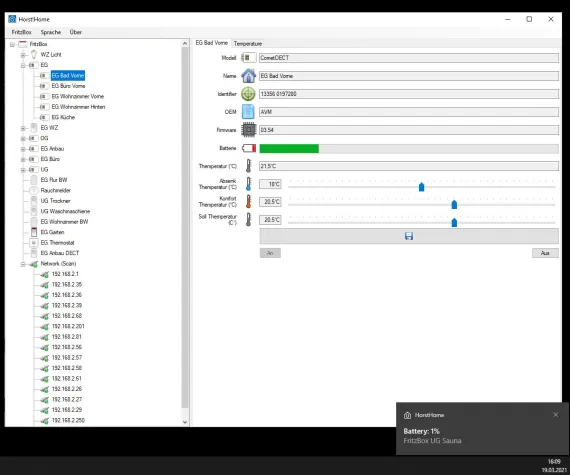Viewport: 570px width, 475px height.
Task: Select EG Küche in the tree
Action: tap(63, 117)
